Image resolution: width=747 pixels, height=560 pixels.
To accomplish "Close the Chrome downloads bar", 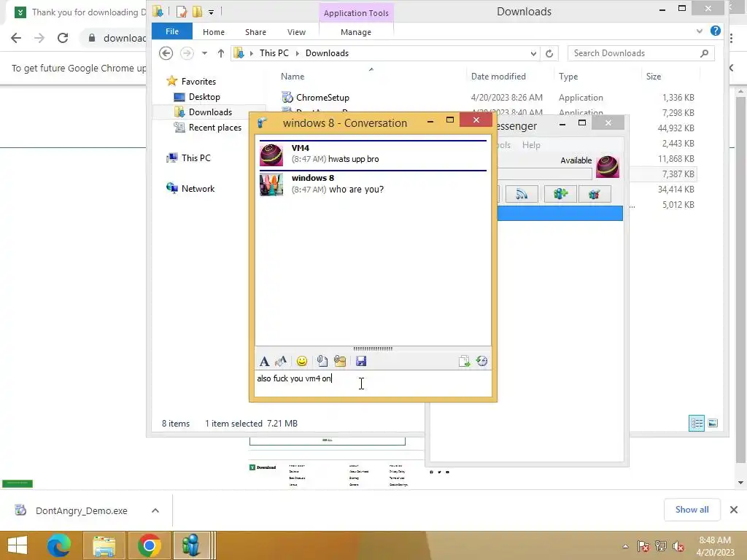I will click(734, 510).
